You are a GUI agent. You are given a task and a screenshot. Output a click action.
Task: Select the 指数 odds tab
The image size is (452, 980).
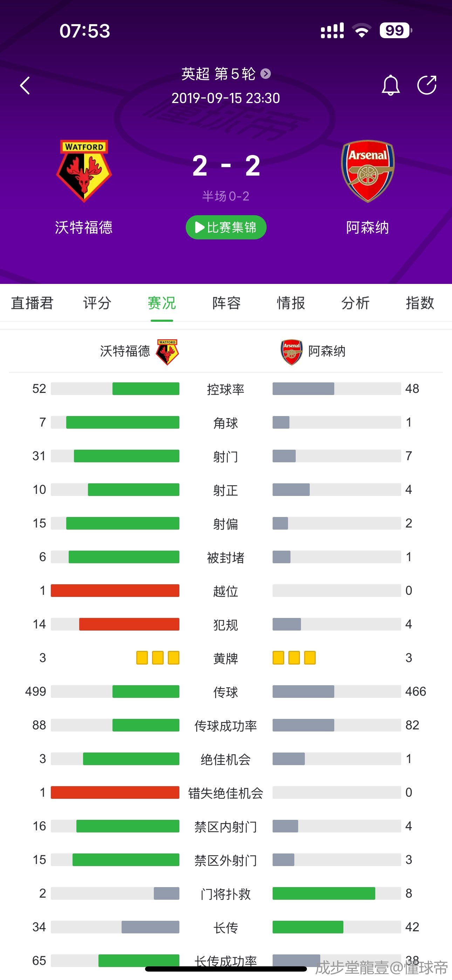point(420,303)
